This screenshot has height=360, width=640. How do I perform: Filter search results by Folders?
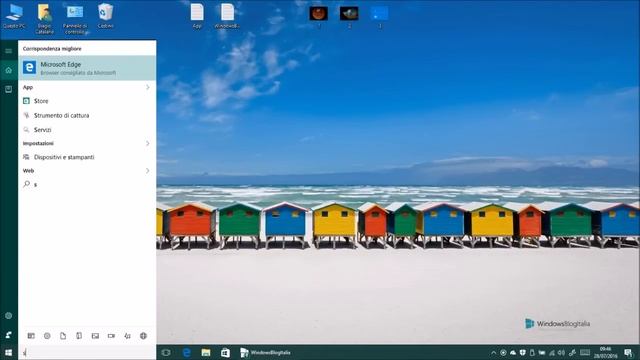coord(79,336)
